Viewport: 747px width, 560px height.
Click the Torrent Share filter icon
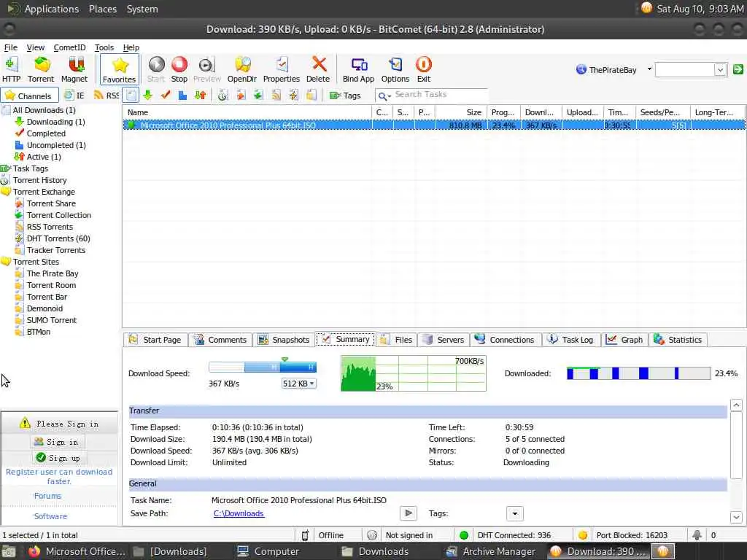click(241, 96)
